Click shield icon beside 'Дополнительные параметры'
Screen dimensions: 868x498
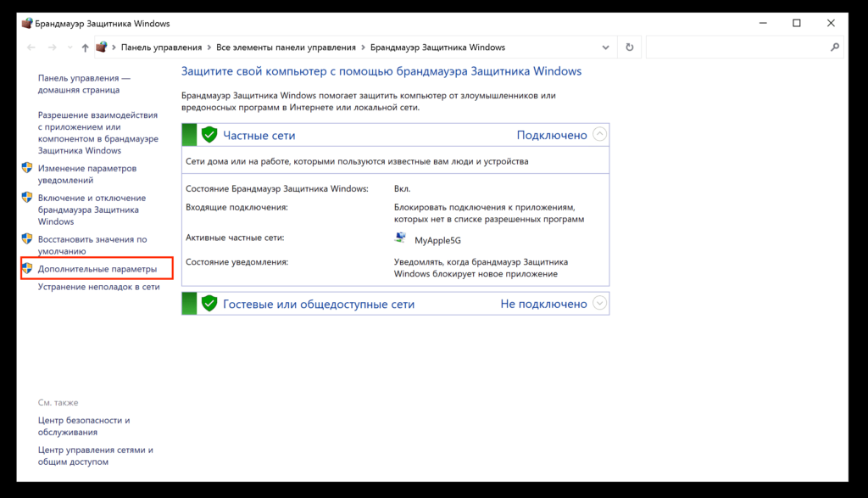27,268
